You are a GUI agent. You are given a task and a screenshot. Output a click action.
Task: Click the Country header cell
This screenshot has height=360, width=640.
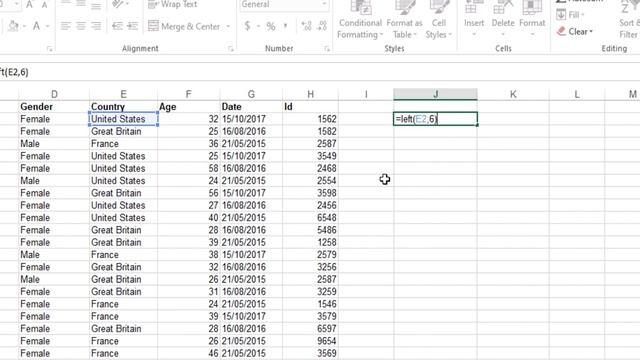[123, 107]
